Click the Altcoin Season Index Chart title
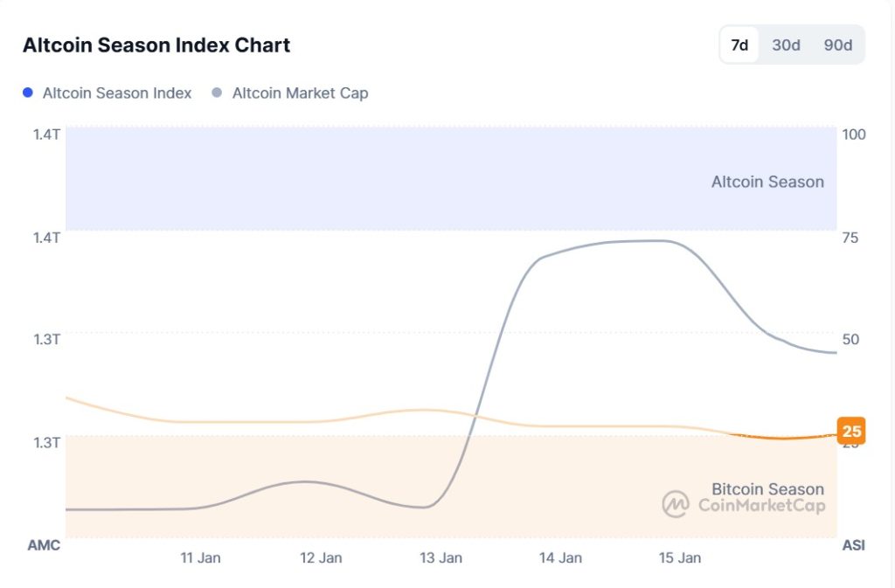895x588 pixels. point(156,45)
